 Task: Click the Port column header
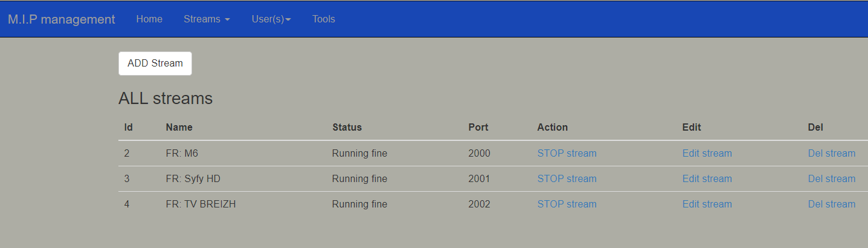pyautogui.click(x=478, y=128)
